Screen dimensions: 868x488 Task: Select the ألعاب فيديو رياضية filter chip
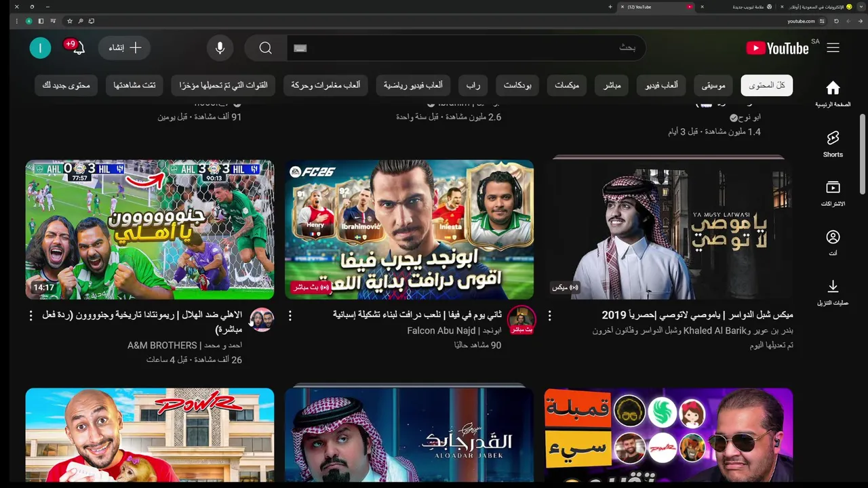(x=413, y=85)
